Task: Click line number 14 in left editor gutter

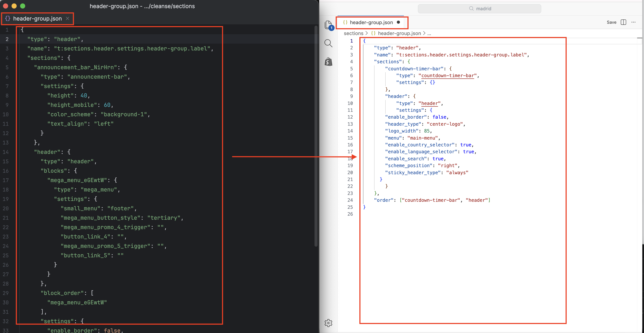Action: point(6,152)
